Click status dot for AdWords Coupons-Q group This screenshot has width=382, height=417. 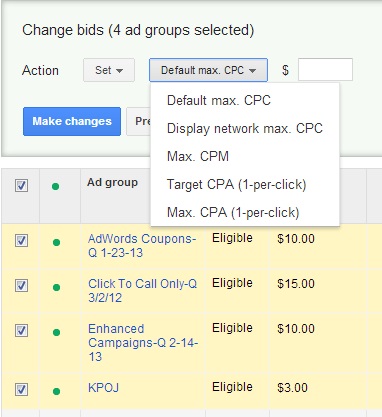[56, 242]
